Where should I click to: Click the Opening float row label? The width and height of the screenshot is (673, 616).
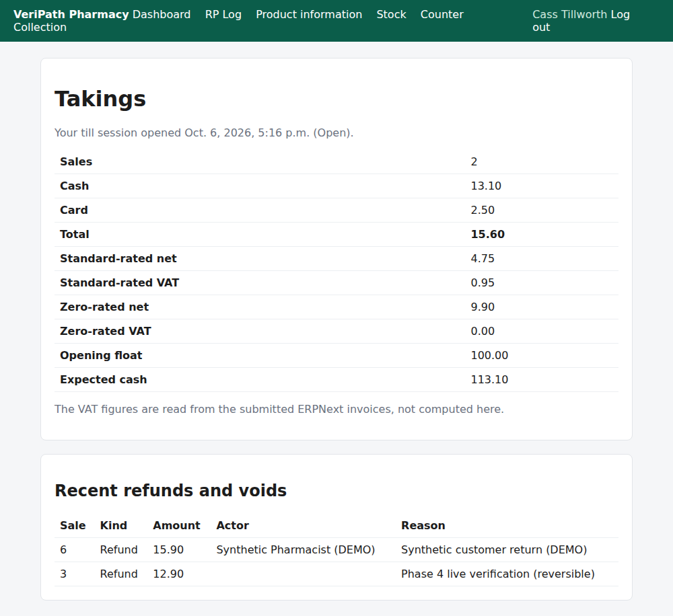click(101, 355)
